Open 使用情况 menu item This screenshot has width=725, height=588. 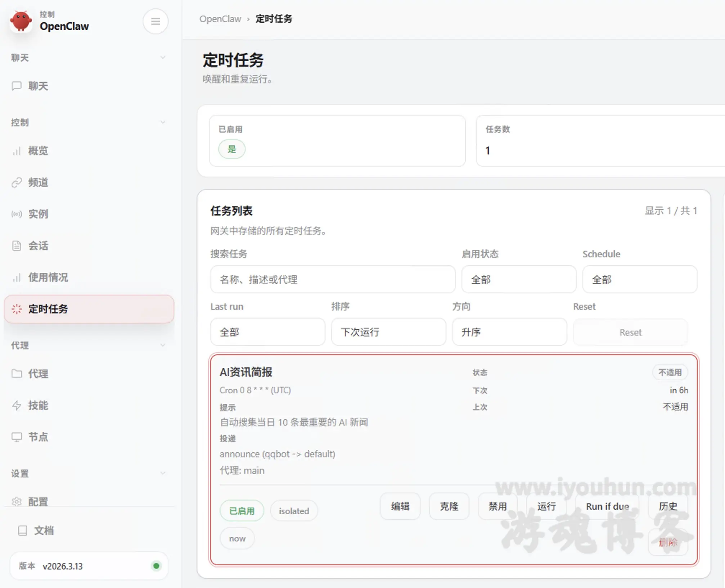48,277
